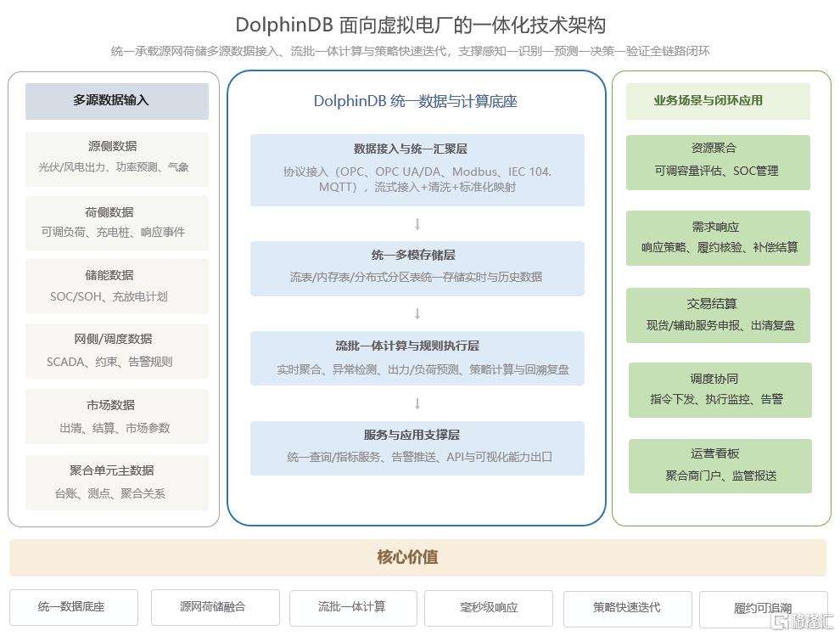The height and width of the screenshot is (636, 840).
Task: Click the "交易结算" green card
Action: (718, 315)
